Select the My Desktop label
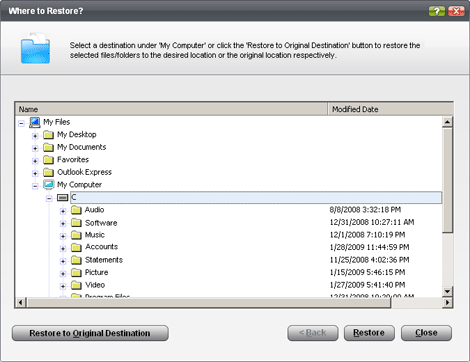Viewport: 470px width, 362px height. [x=77, y=134]
